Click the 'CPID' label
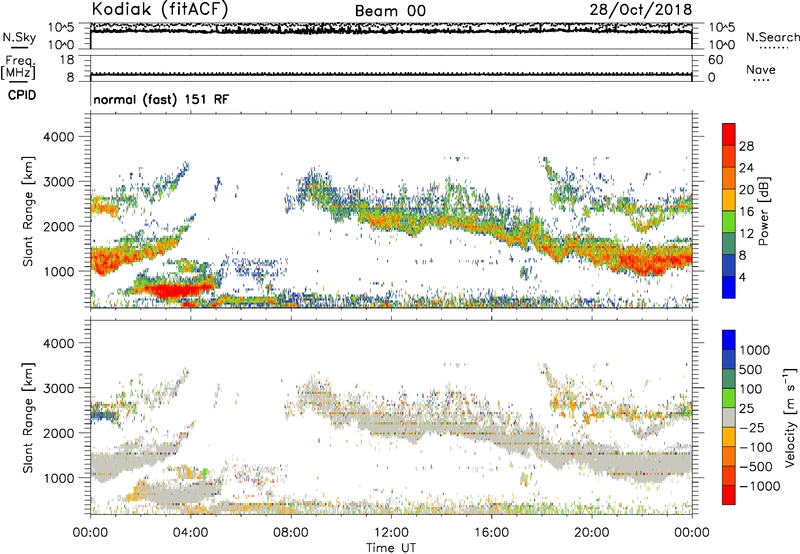The height and width of the screenshot is (554, 800). click(x=21, y=95)
